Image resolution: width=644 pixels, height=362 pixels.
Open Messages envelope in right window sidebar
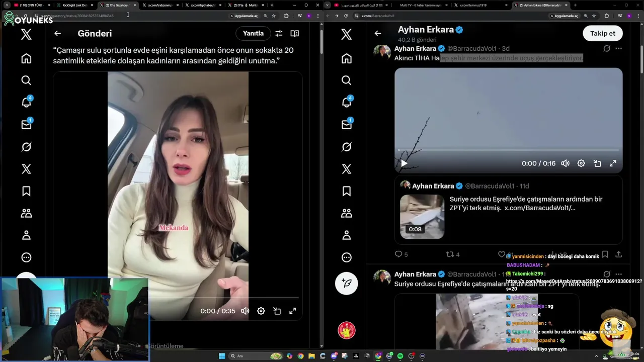click(x=347, y=125)
